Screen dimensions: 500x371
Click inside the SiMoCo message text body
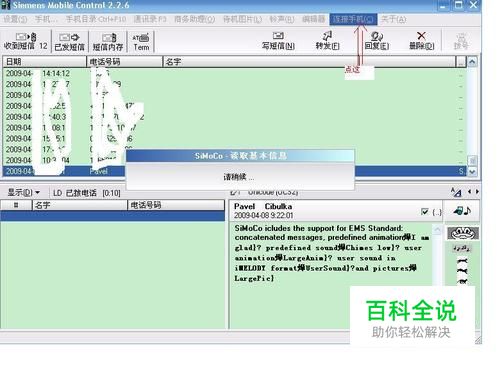click(331, 253)
